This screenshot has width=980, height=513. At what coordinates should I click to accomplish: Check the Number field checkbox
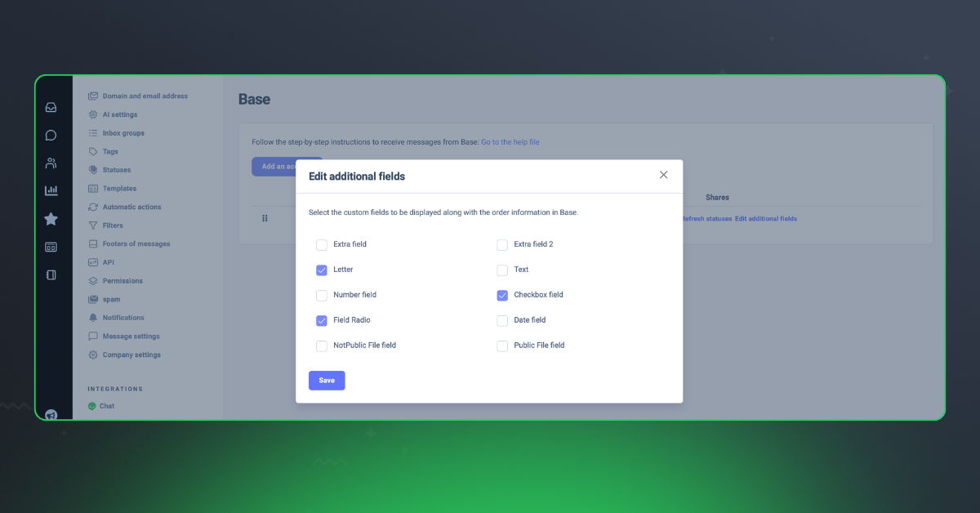[x=322, y=295]
